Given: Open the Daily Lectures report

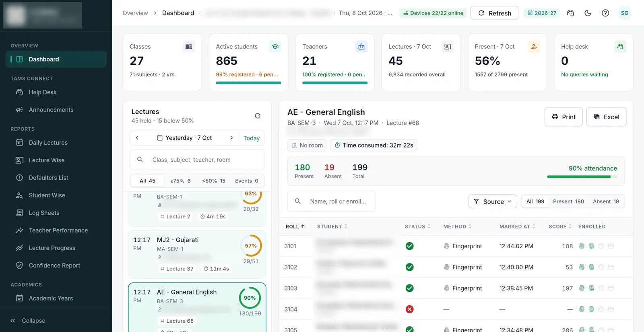Looking at the screenshot, I should pos(56,143).
